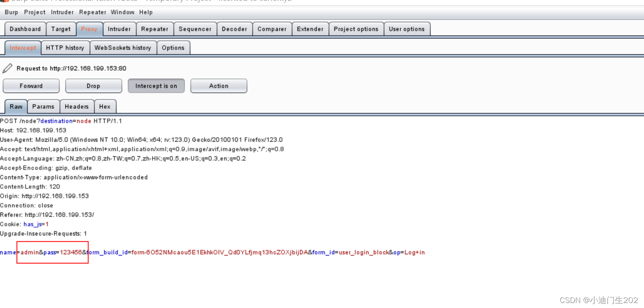Image resolution: width=644 pixels, height=308 pixels.
Task: View the HTTP history sub-tab
Action: click(65, 48)
